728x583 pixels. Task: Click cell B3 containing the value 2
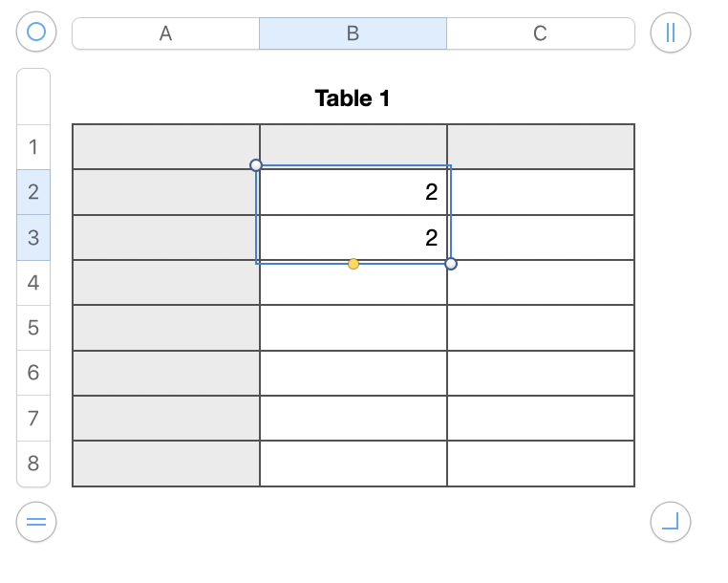pyautogui.click(x=353, y=238)
